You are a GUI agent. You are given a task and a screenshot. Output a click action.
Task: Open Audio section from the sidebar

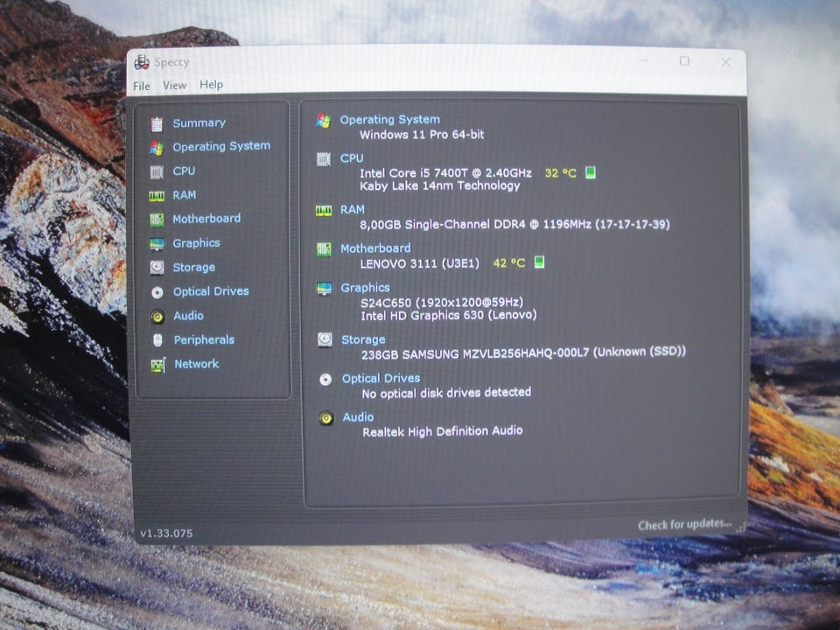[x=189, y=316]
